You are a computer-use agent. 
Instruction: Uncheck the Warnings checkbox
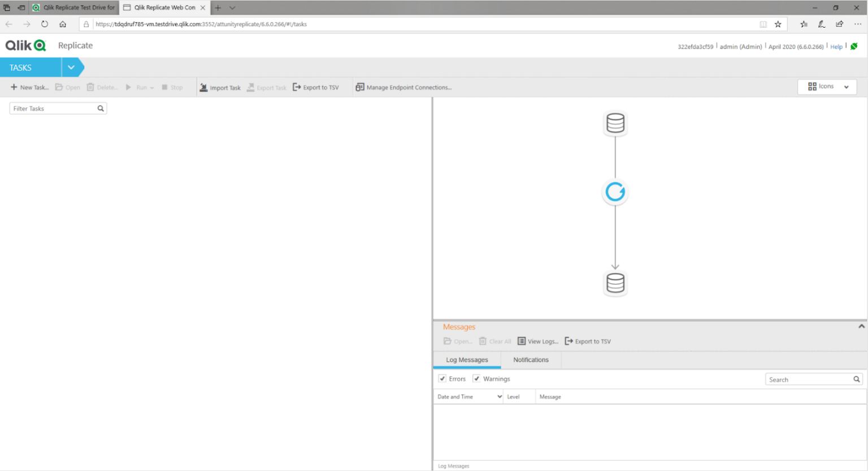[x=476, y=379]
